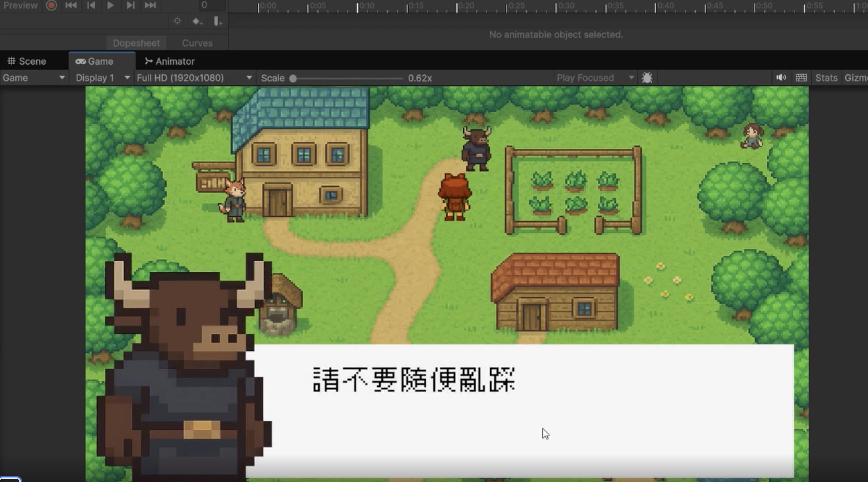
Task: Open the Scene tab
Action: (27, 61)
